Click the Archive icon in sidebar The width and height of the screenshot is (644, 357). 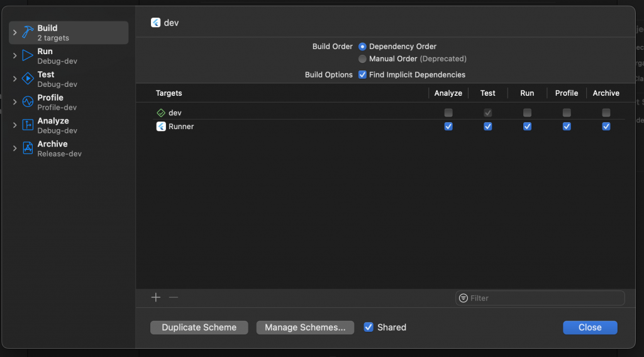(28, 148)
